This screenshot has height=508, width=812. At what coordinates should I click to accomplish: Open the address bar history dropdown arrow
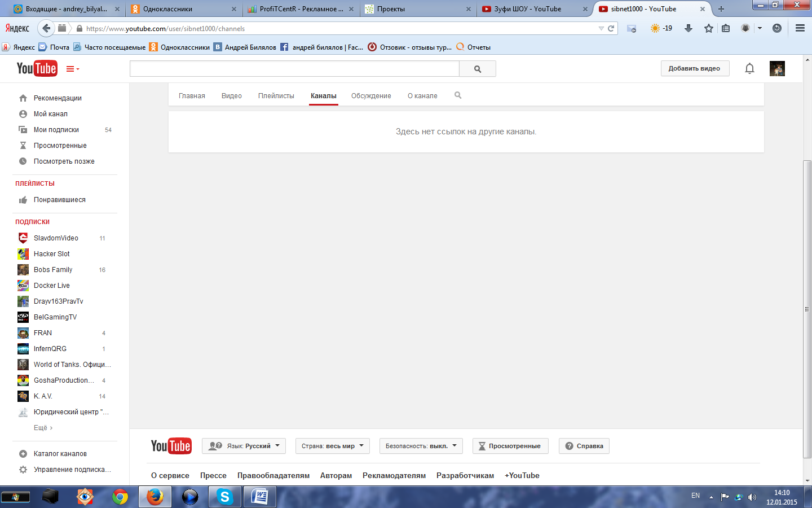pyautogui.click(x=601, y=28)
